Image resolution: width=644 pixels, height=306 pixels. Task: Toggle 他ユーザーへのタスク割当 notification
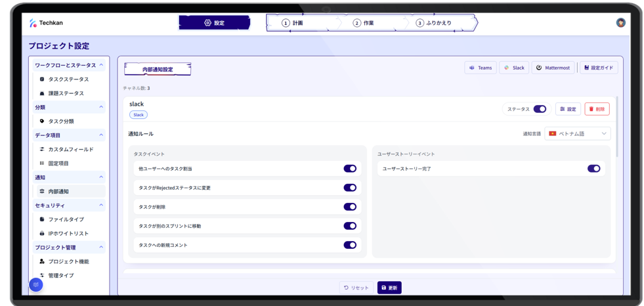click(350, 168)
